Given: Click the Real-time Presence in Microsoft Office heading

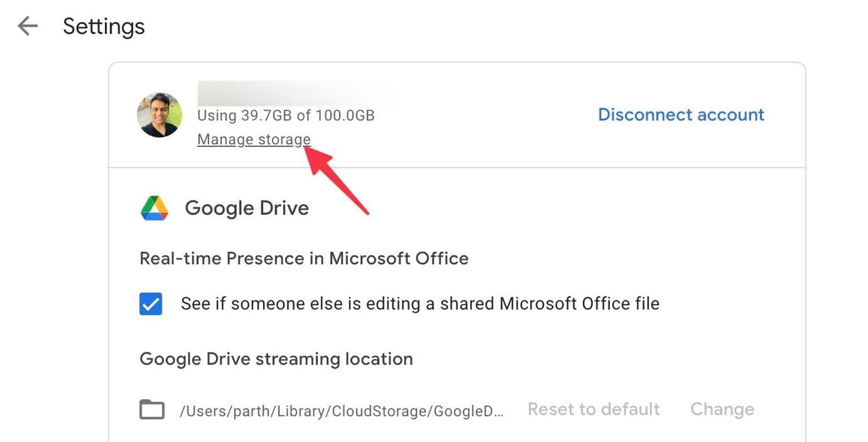Looking at the screenshot, I should click(x=304, y=258).
